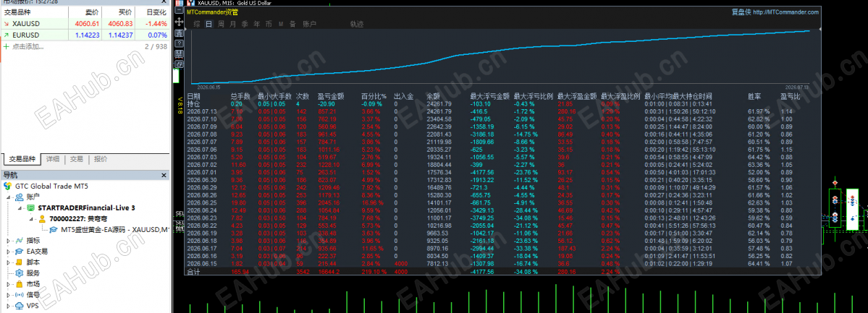Expand the EA交易 tree node

click(8, 251)
